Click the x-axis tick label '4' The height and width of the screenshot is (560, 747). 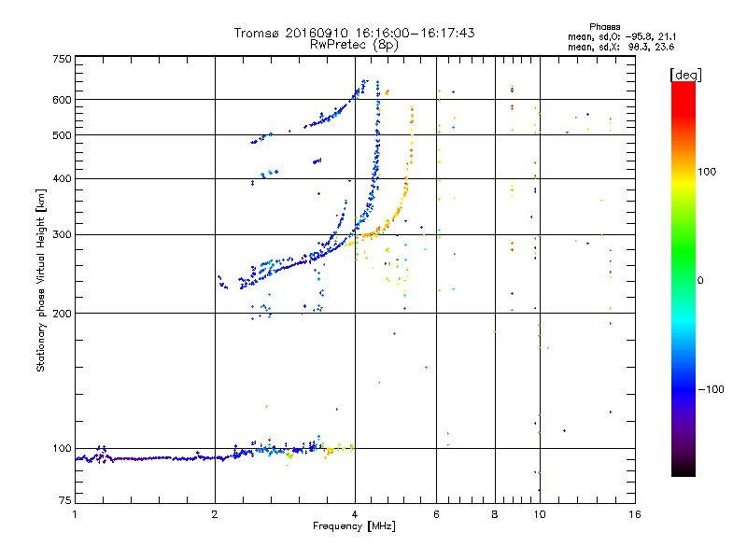click(355, 514)
